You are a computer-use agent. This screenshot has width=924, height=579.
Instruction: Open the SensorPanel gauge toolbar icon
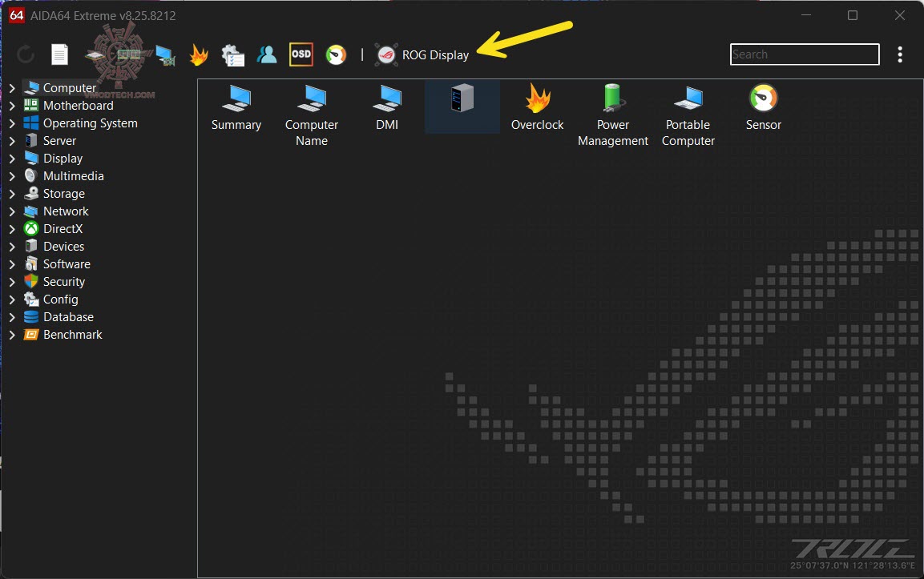point(336,54)
